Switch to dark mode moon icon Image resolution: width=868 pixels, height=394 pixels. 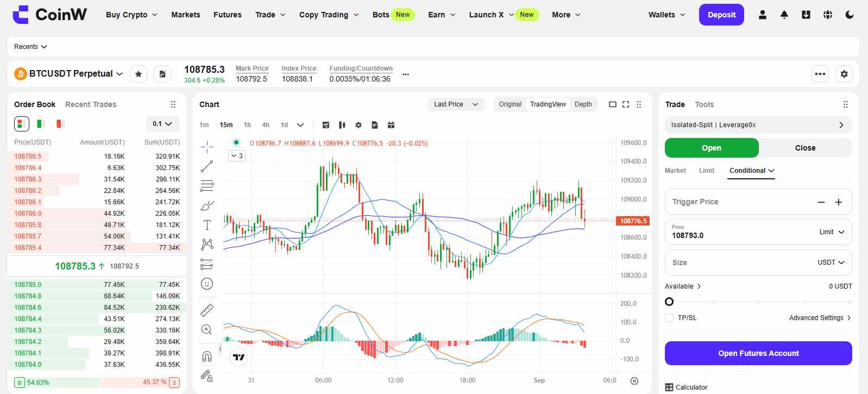pyautogui.click(x=850, y=15)
